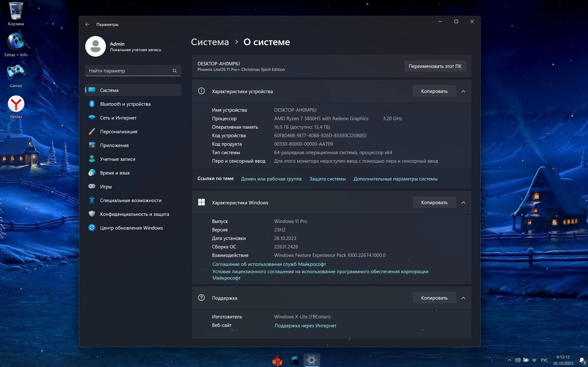Click the Settings gear in taskbar

311,360
